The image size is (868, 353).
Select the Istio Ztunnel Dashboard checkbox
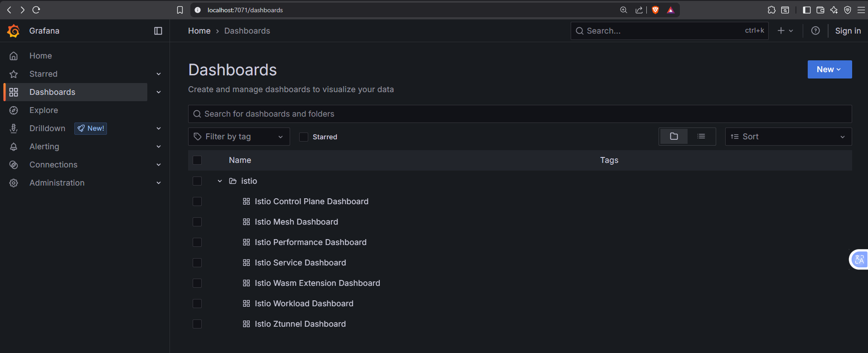197,324
